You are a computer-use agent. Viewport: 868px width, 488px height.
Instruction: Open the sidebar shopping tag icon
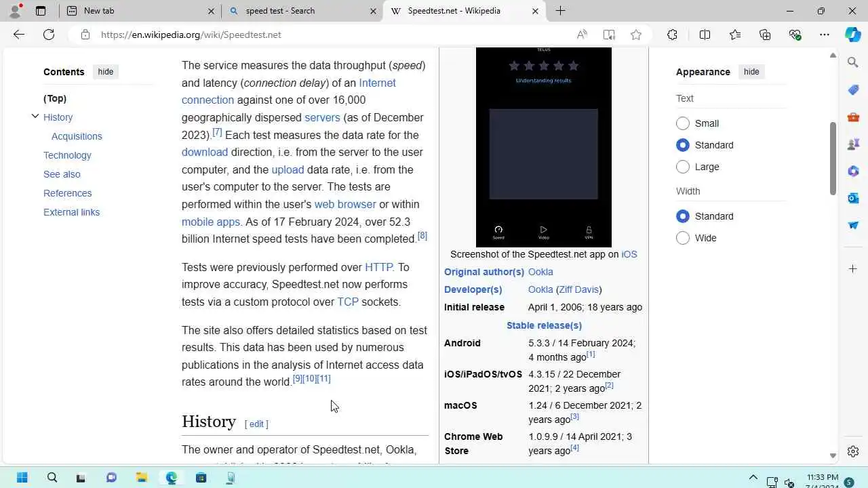click(x=853, y=89)
